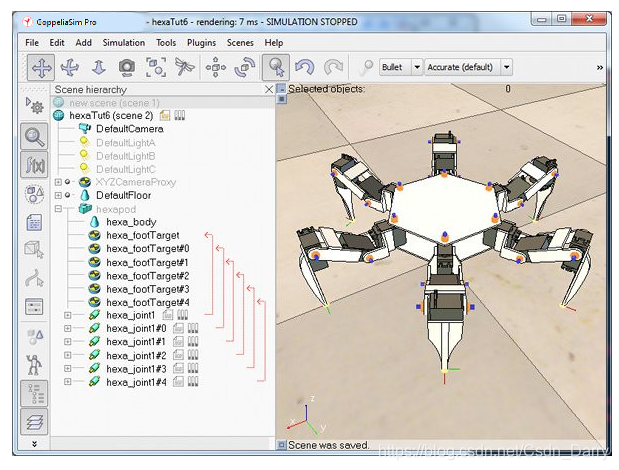Select hexaTut6 (scene 2) entry
The height and width of the screenshot is (470, 619).
tap(111, 116)
